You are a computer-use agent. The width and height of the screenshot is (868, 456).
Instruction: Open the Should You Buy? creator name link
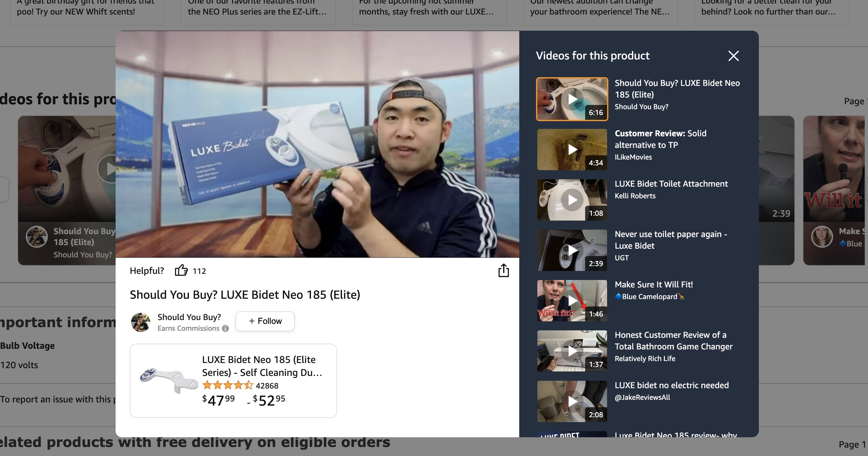(189, 317)
